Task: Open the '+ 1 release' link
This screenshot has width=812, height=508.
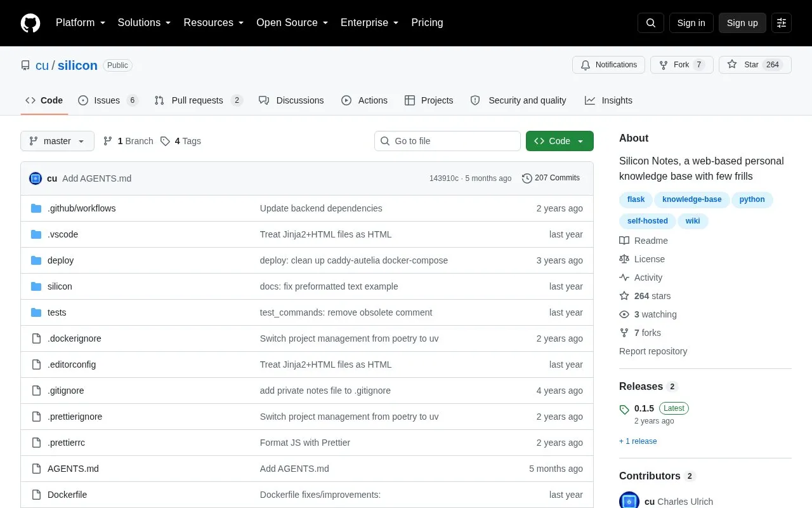Action: 638,441
